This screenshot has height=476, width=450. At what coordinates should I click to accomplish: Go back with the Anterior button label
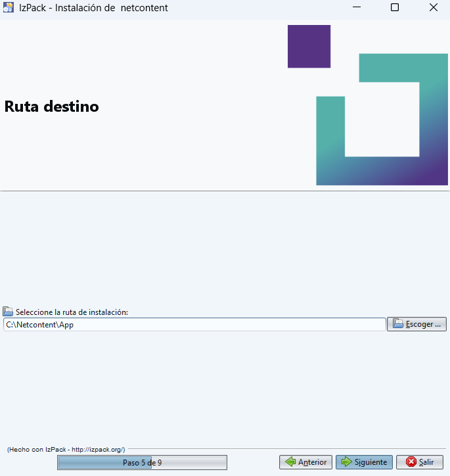click(312, 462)
